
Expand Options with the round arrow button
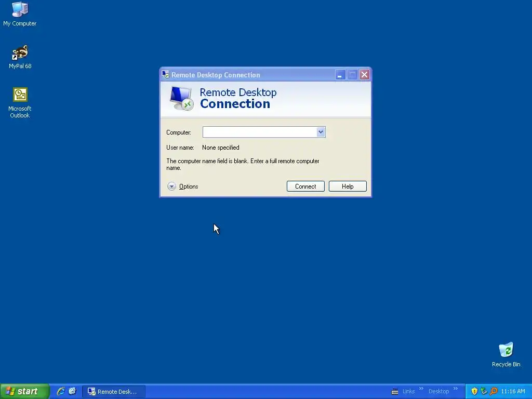(171, 187)
